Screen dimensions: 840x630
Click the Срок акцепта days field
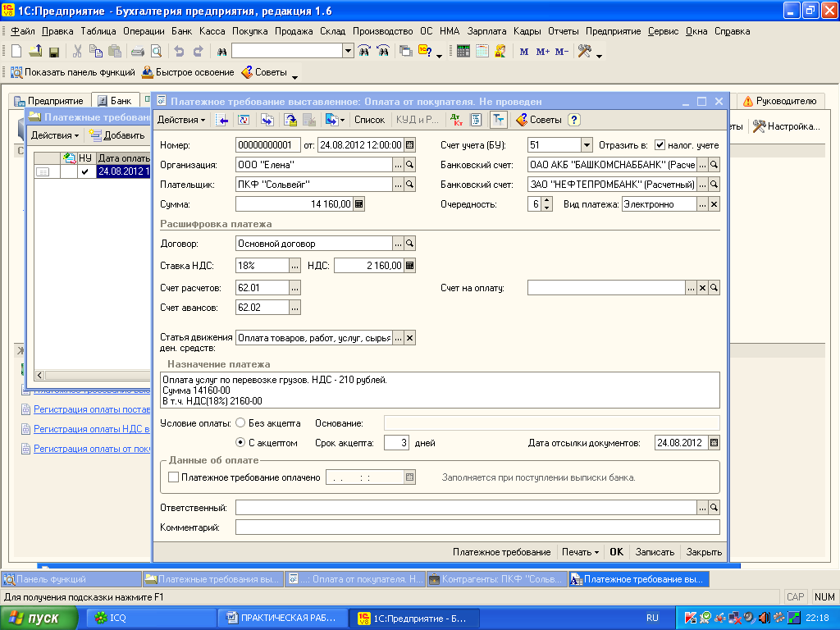(x=396, y=443)
